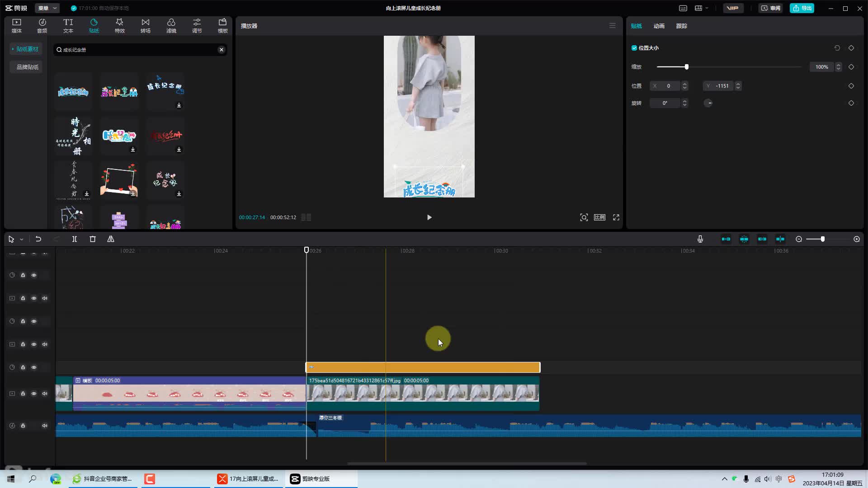
Task: Select the 時光相册 sticker thumbnail
Action: (x=73, y=136)
